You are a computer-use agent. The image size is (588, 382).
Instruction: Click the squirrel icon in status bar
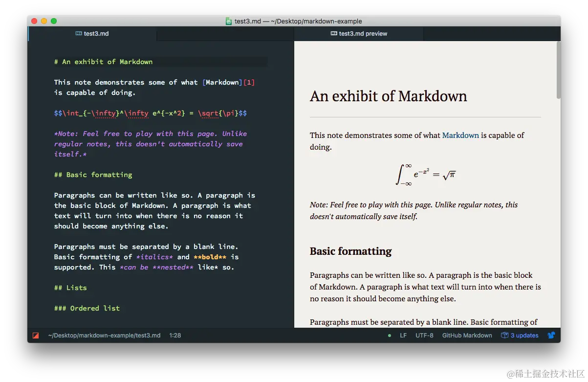(551, 336)
